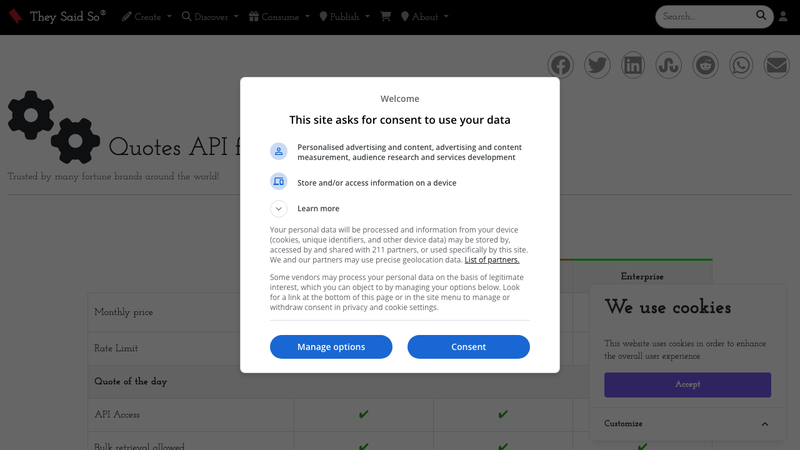Expand the Customize cookie section
The height and width of the screenshot is (450, 800).
tap(687, 423)
